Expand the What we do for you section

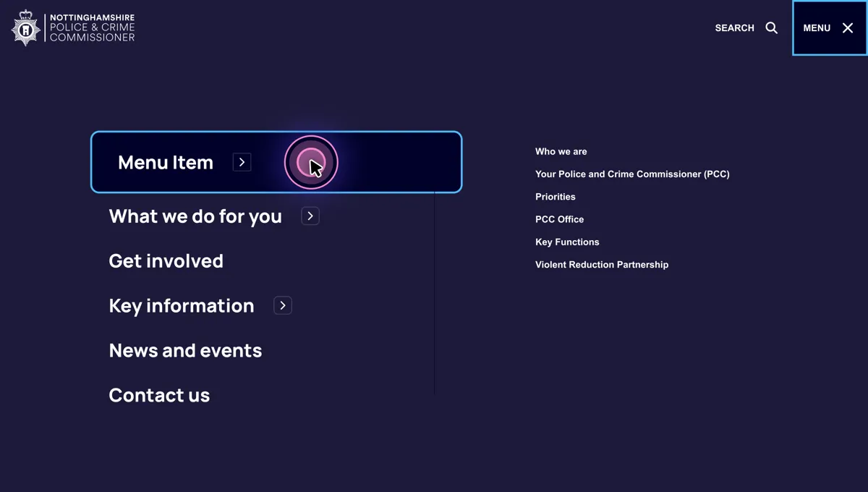[x=195, y=216]
